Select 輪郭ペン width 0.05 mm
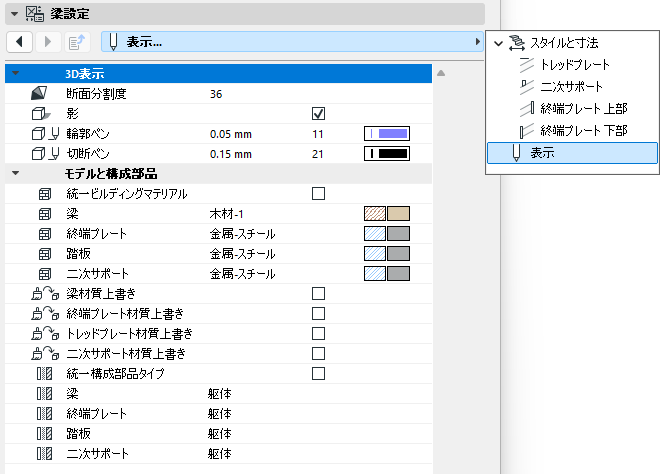The image size is (665, 474). [231, 134]
